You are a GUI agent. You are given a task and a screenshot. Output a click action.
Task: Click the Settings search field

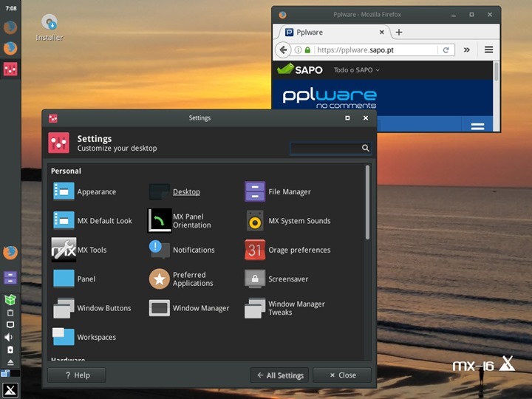click(x=325, y=148)
